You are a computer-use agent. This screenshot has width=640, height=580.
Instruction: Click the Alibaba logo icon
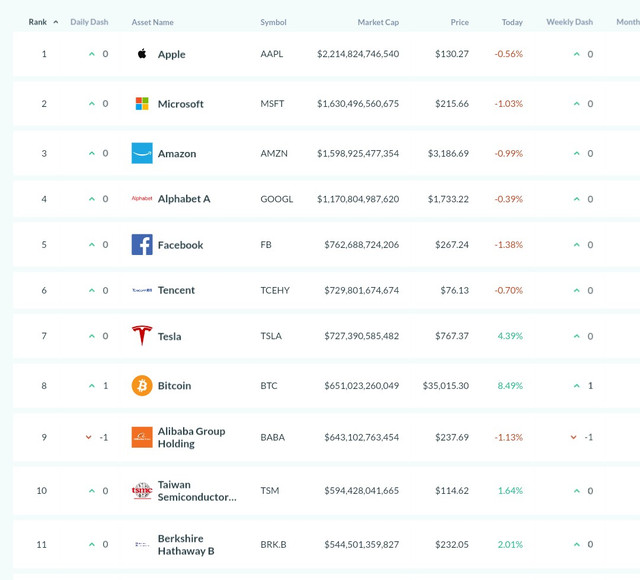pyautogui.click(x=142, y=437)
